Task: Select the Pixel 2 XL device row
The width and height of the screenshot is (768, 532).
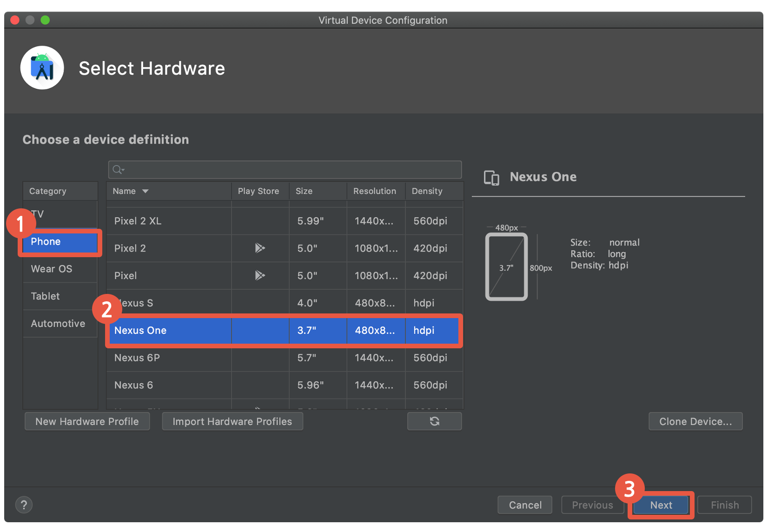Action: tap(285, 221)
